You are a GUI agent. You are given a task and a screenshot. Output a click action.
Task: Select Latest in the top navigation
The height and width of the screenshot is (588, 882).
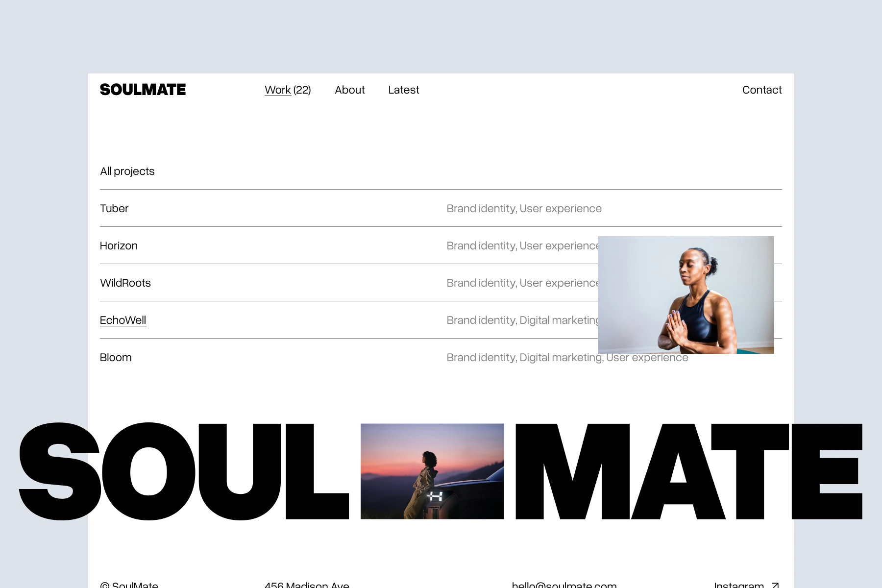(x=403, y=90)
